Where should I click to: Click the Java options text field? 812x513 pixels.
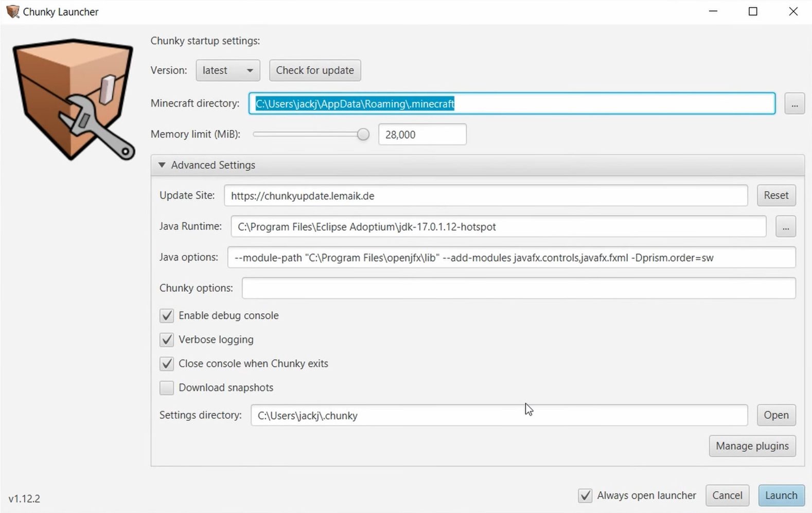click(x=511, y=258)
